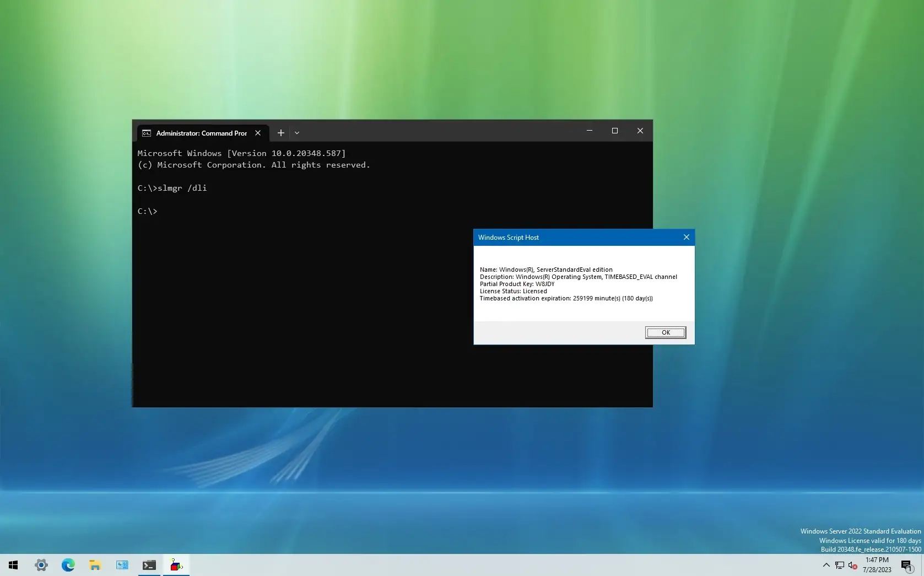
Task: Switch to the Windows Script Host taskbar icon
Action: pyautogui.click(x=176, y=565)
